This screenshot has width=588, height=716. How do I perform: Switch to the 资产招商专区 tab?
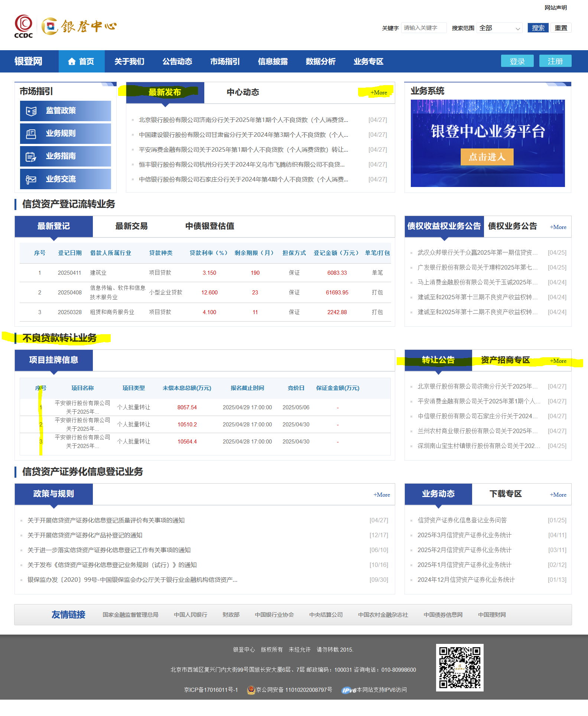tap(506, 360)
